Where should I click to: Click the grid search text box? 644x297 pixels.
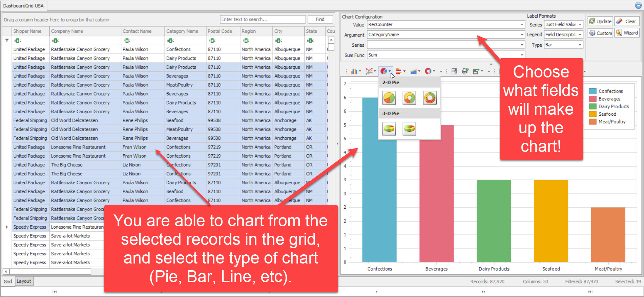point(263,20)
